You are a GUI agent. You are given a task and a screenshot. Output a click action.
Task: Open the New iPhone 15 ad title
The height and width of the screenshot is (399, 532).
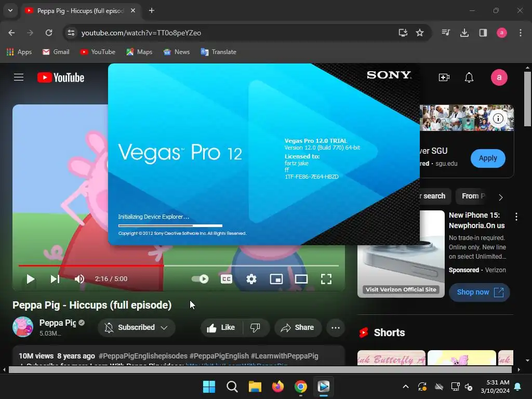click(477, 220)
